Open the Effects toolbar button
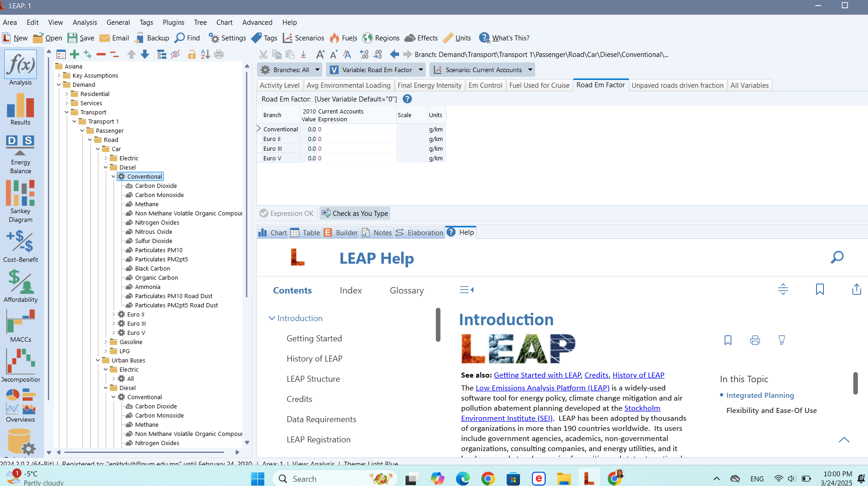 coord(421,38)
